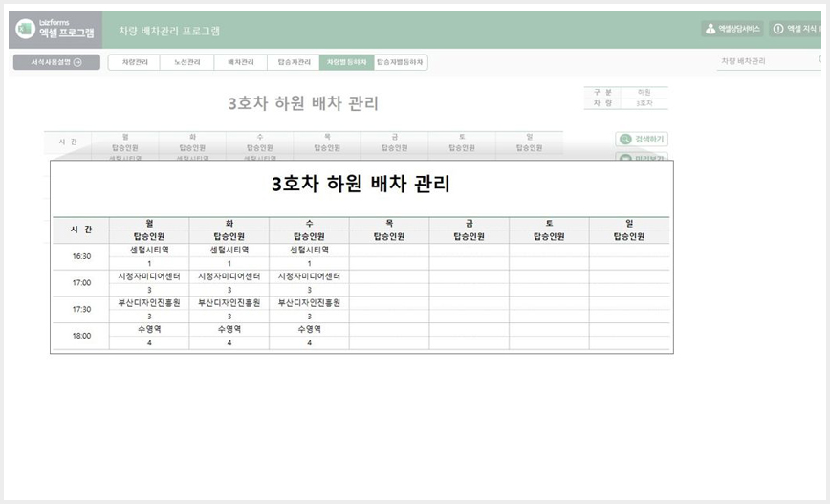Select the 16:30 time cell
The image size is (830, 504).
[x=81, y=256]
